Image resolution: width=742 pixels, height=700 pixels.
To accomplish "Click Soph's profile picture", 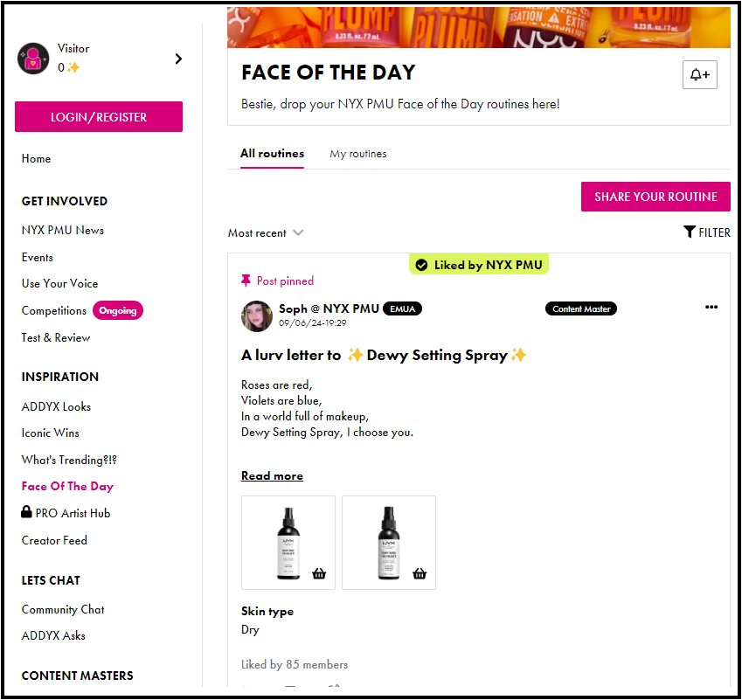I will pos(256,315).
